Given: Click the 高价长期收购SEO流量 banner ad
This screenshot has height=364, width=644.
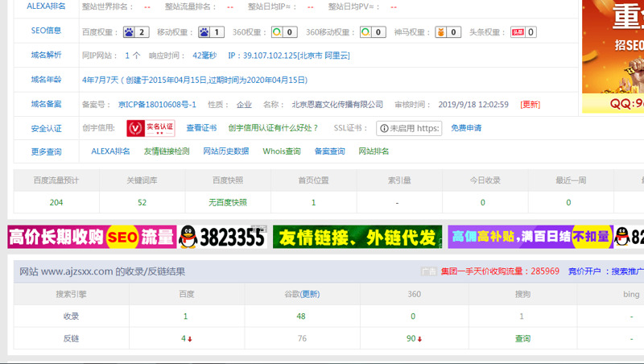Looking at the screenshot, I should [92, 237].
